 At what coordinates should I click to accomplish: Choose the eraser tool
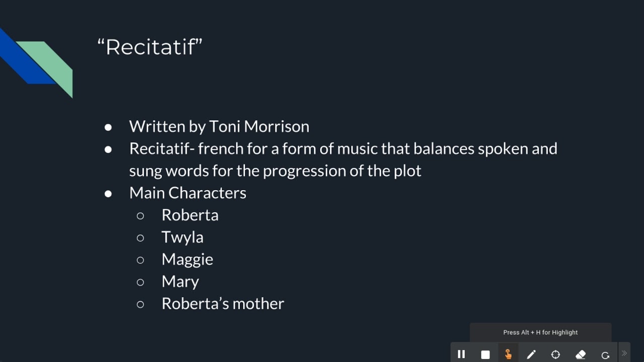581,354
